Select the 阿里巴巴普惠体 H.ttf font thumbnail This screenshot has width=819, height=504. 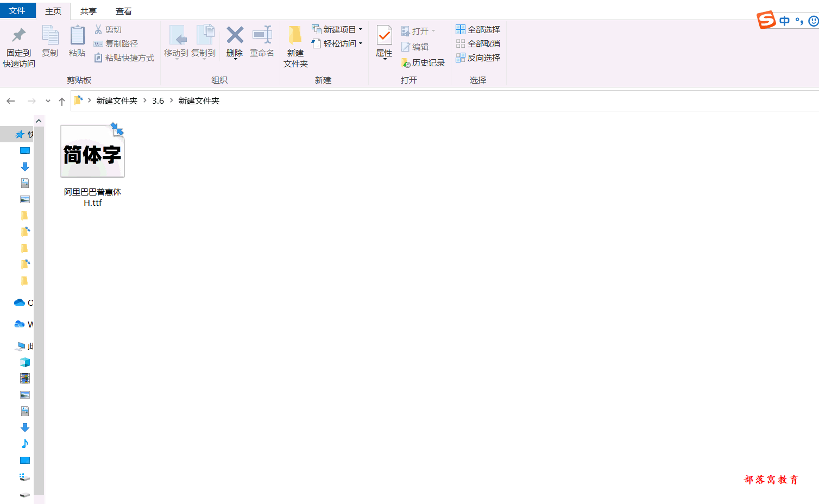point(92,151)
